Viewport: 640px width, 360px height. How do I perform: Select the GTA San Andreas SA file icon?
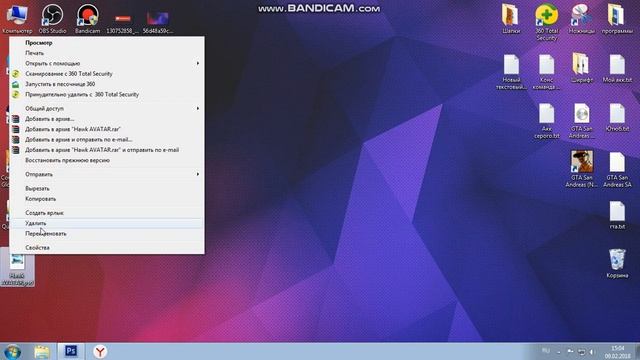pos(617,169)
